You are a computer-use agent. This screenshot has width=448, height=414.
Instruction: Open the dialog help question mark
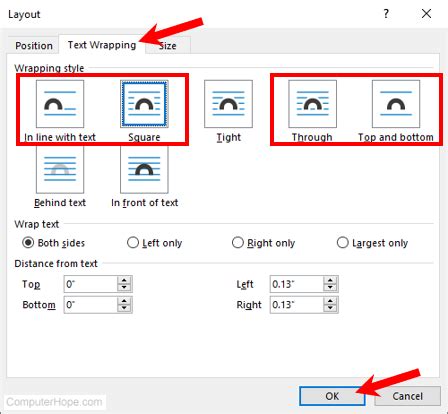pyautogui.click(x=386, y=14)
